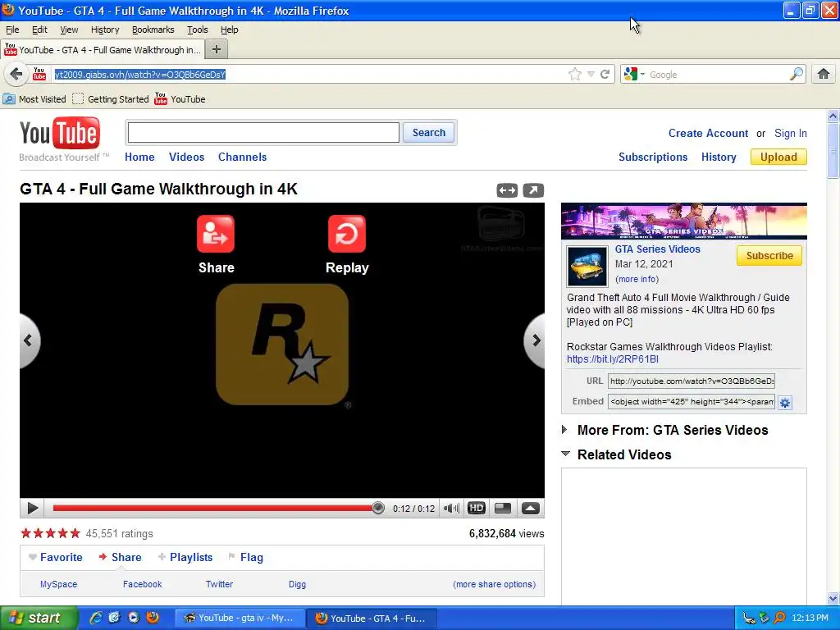
Task: Click the pop-out player icon above the video
Action: click(x=533, y=190)
